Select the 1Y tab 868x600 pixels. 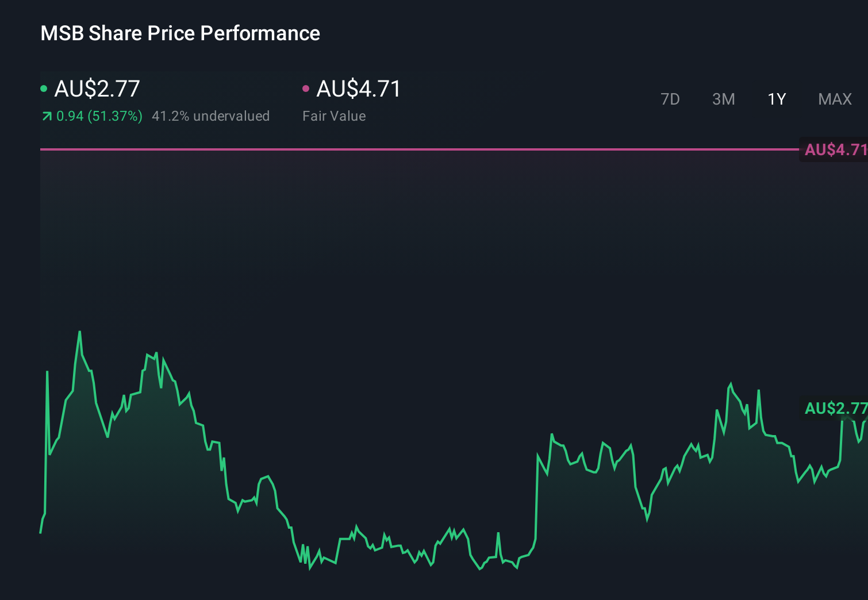coord(776,99)
